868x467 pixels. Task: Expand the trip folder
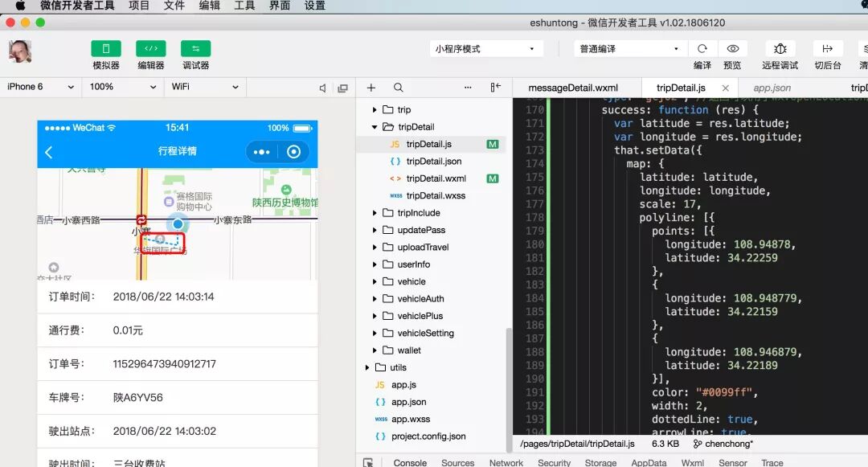(375, 109)
